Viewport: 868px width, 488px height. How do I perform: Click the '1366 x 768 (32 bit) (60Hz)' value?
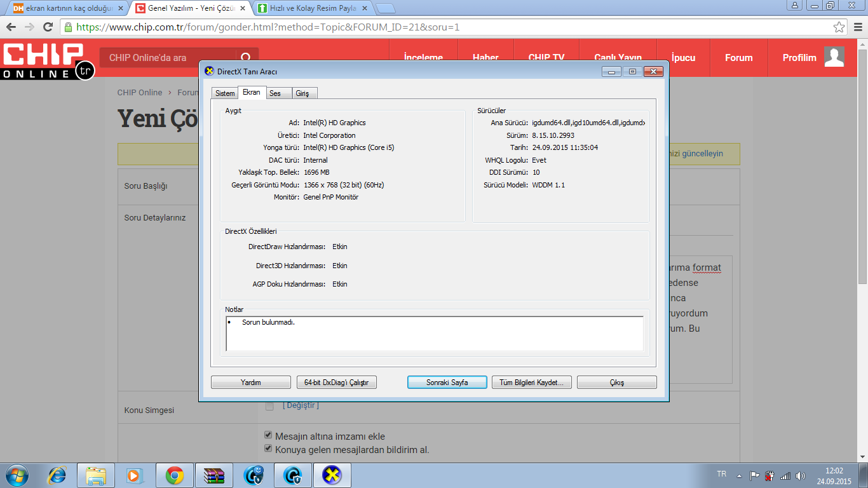344,185
